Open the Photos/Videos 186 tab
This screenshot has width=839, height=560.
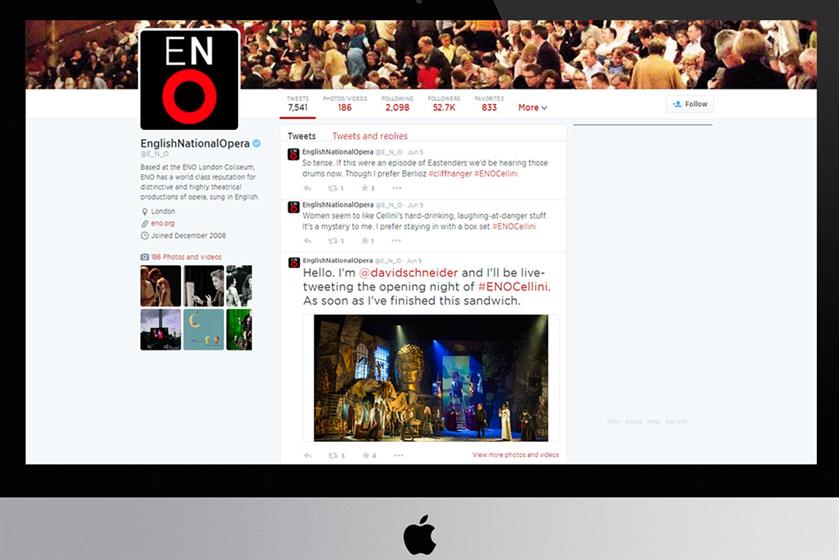(345, 104)
